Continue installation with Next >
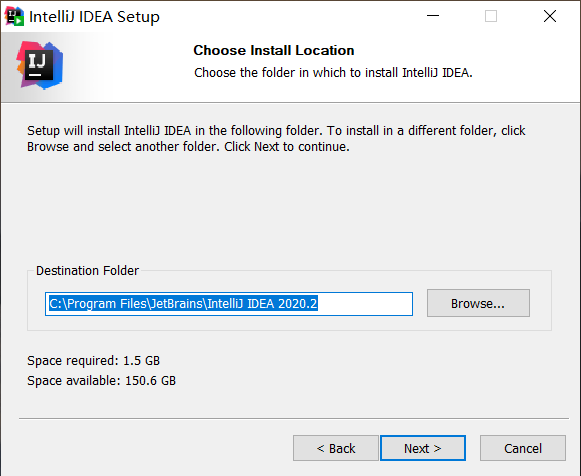 [x=423, y=448]
